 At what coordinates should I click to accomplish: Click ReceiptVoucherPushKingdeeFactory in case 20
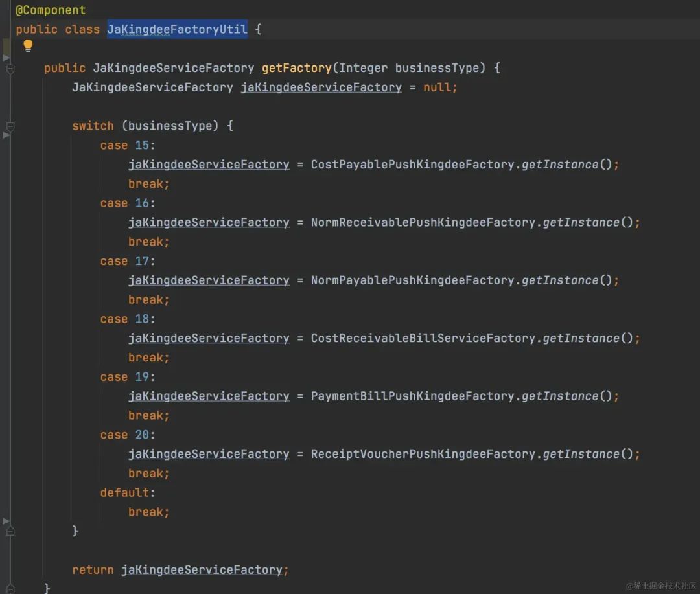click(x=423, y=454)
